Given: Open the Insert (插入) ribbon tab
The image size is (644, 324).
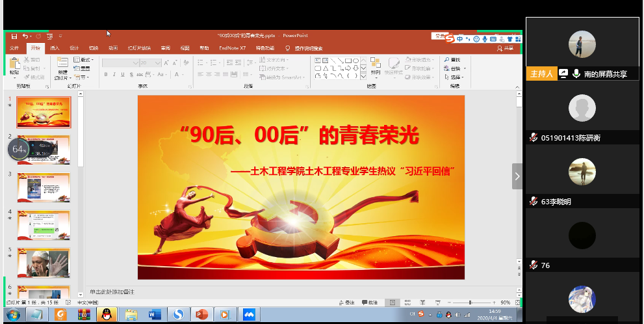Looking at the screenshot, I should [x=55, y=48].
